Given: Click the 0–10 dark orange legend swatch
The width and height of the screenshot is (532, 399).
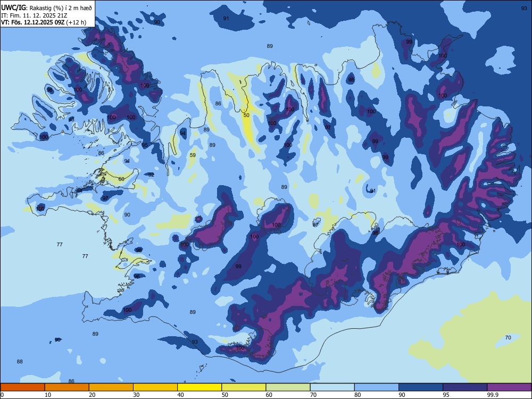Looking at the screenshot, I should click(x=22, y=387).
